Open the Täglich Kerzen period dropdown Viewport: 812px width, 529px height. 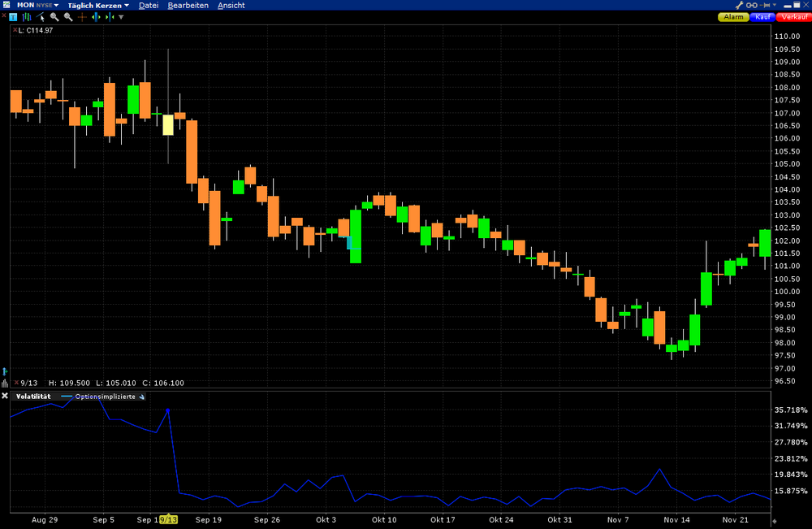(98, 5)
